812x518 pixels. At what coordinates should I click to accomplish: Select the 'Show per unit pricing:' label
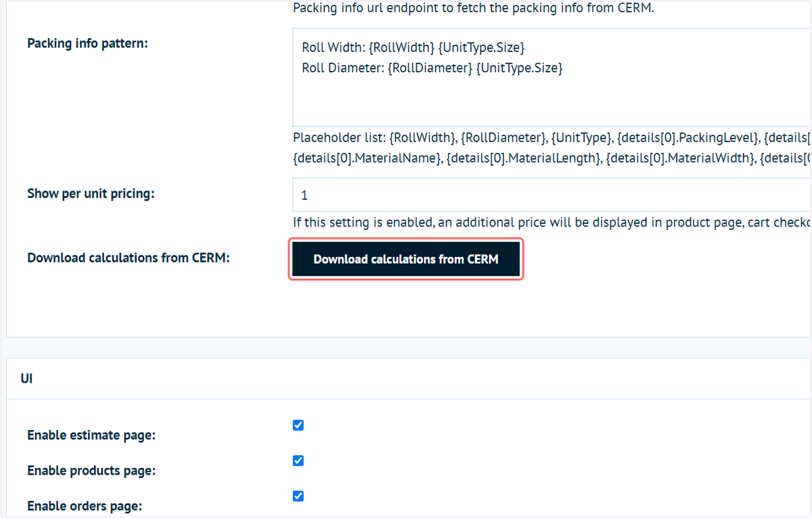click(x=91, y=193)
